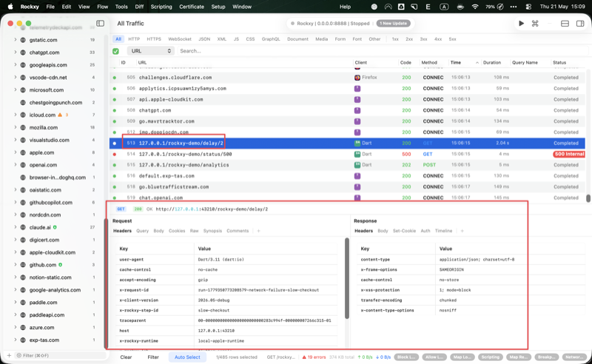Toggle the Map Local pill button
This screenshot has height=364, width=592.
coord(462,357)
